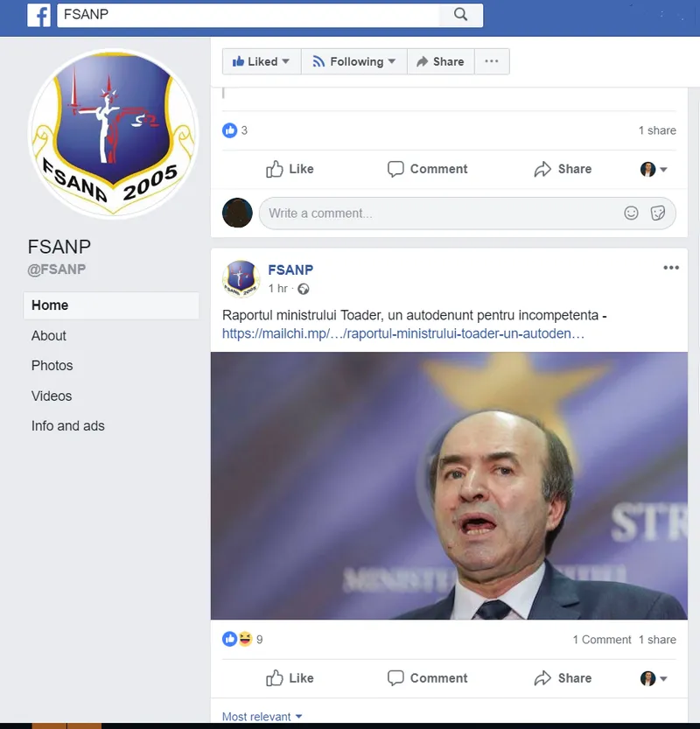
Task: Click the emoji icon in comment box
Action: coord(631,214)
